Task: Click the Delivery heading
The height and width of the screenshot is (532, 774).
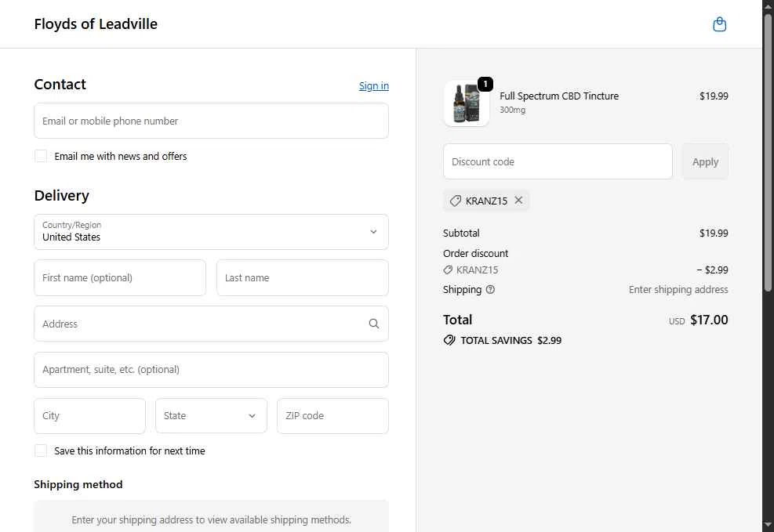Action: pyautogui.click(x=62, y=196)
